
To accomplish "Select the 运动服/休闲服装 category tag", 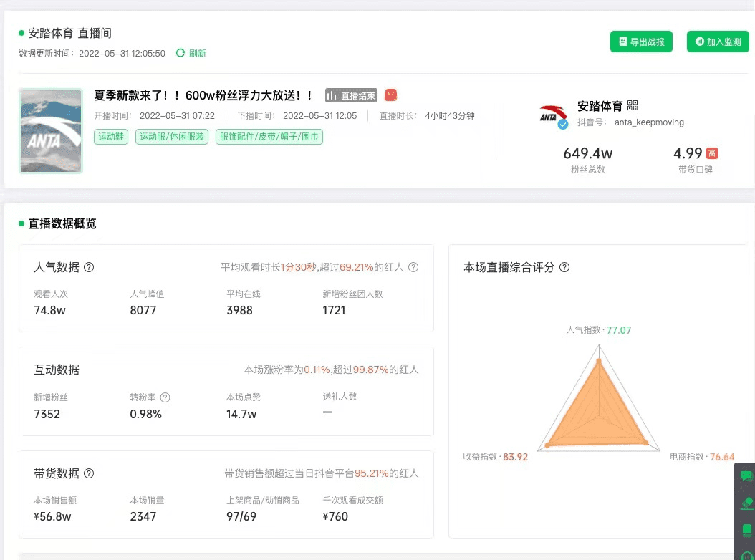I will 172,137.
